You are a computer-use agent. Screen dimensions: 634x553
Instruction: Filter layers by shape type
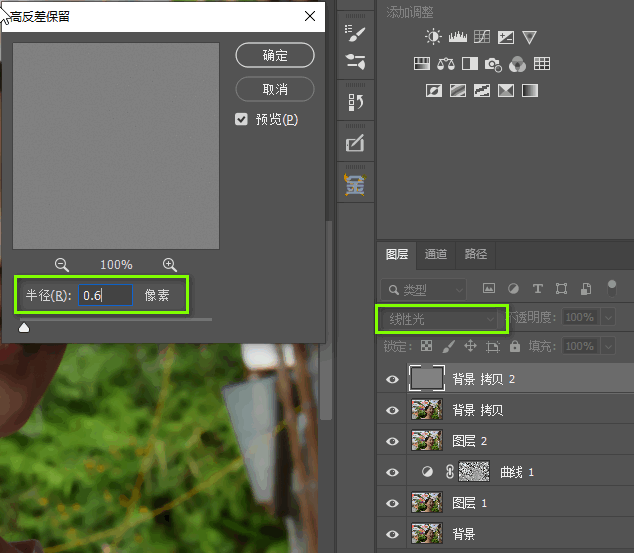point(561,289)
